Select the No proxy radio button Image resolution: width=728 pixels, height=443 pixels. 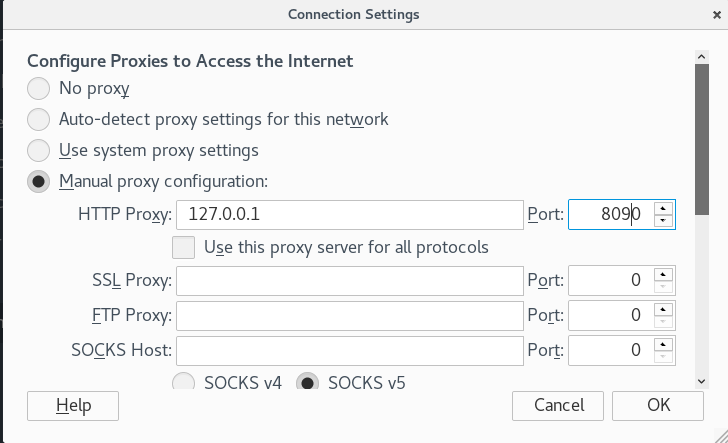[x=39, y=88]
